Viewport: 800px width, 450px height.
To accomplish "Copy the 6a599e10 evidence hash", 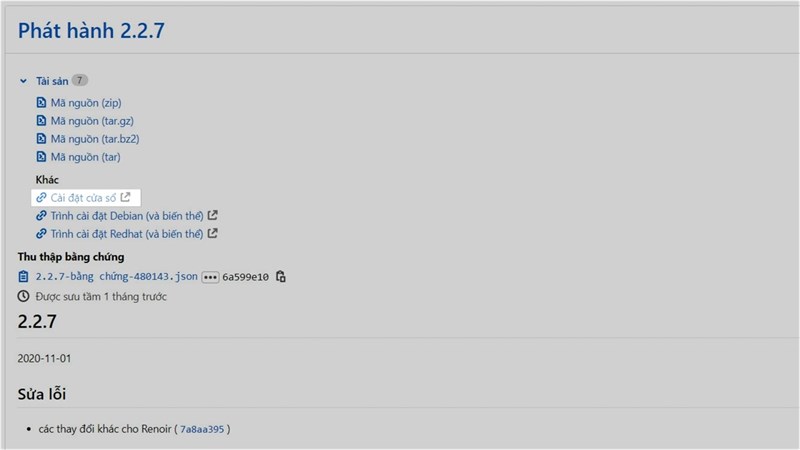I will pos(281,276).
